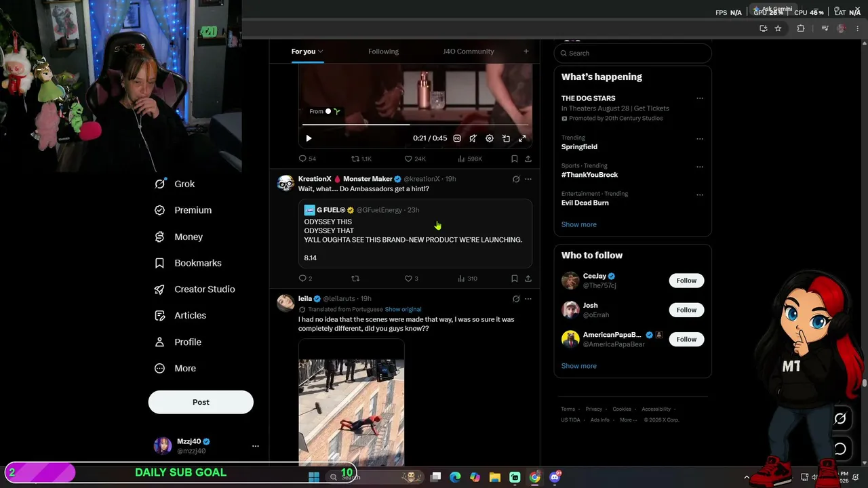Open the browser media controls icon
868x488 pixels.
(825, 28)
